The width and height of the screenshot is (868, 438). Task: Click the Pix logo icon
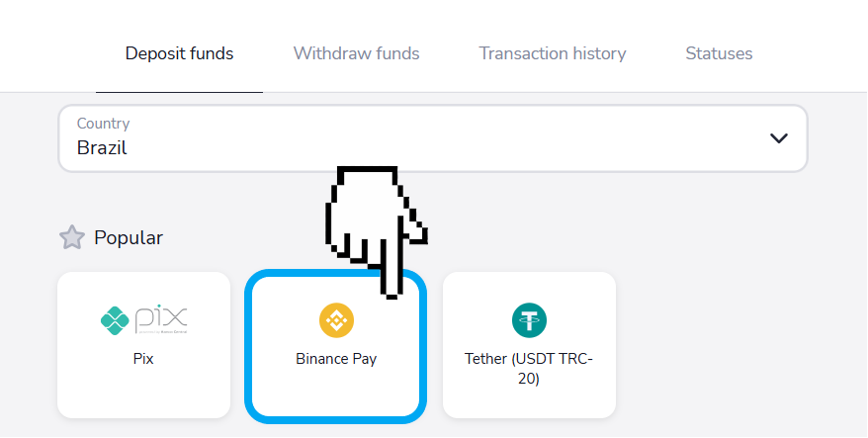(143, 320)
